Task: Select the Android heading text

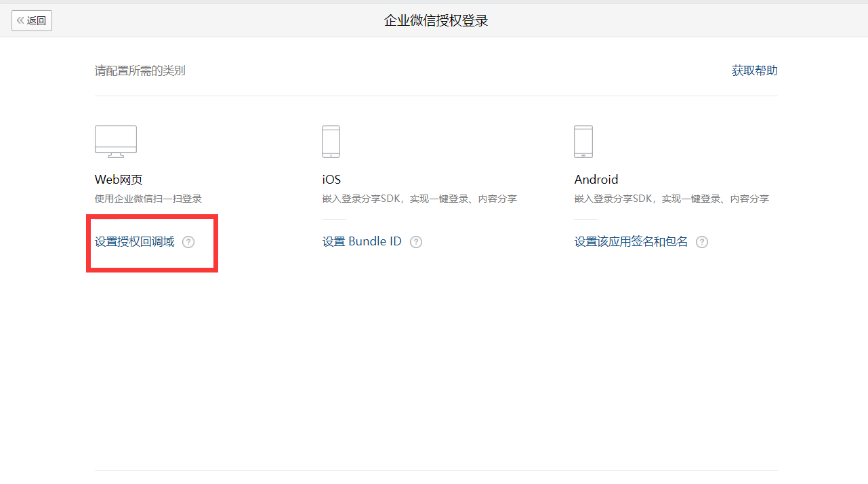Action: tap(596, 180)
